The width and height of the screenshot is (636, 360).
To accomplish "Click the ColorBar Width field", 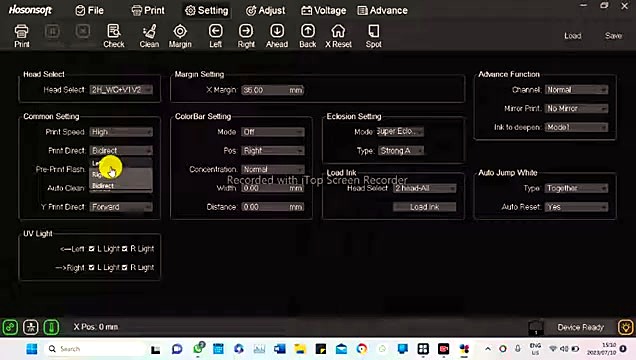I will tap(273, 188).
